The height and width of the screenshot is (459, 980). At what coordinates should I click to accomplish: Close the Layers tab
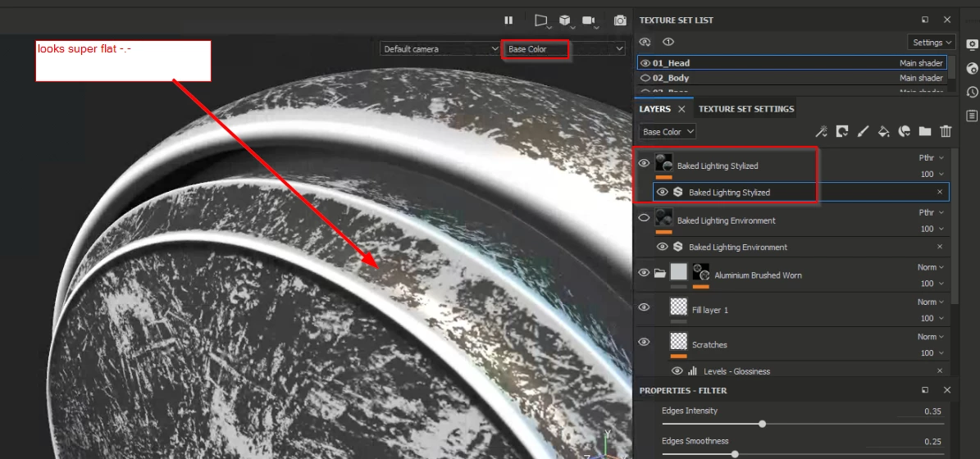[681, 109]
